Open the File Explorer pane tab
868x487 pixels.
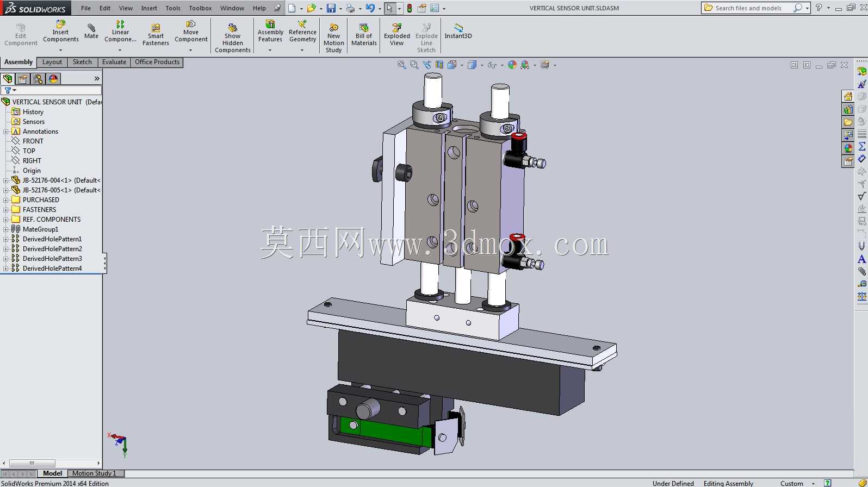coord(848,122)
